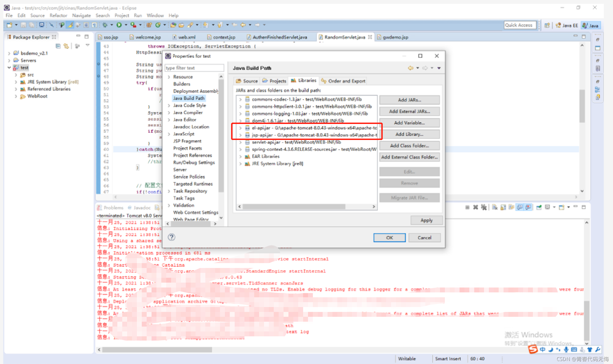Click the 'Add External JARs...' button
613x364 pixels.
pos(409,111)
